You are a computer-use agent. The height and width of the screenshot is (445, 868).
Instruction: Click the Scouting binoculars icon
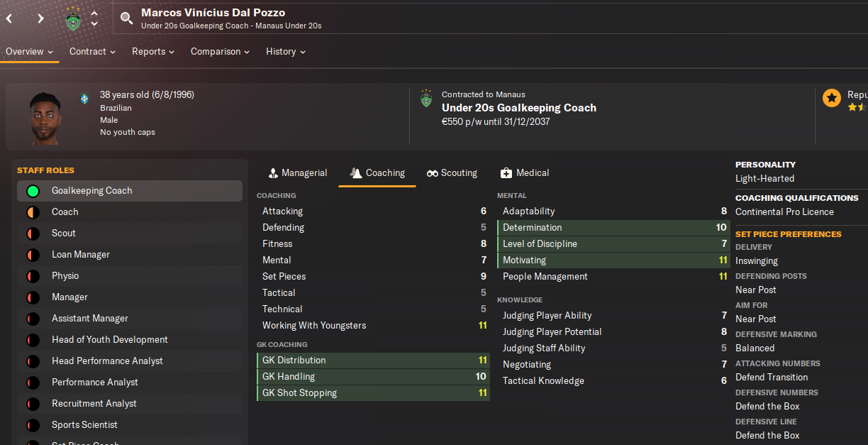433,173
